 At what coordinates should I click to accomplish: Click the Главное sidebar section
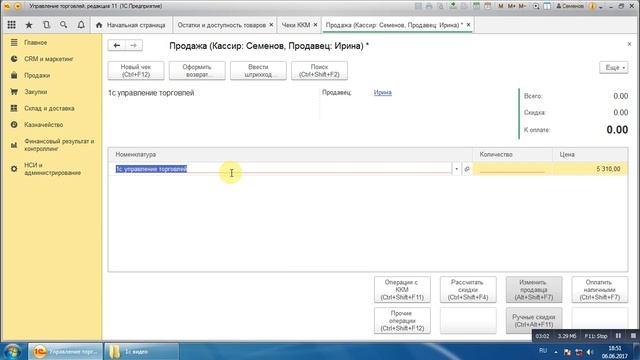pyautogui.click(x=36, y=42)
